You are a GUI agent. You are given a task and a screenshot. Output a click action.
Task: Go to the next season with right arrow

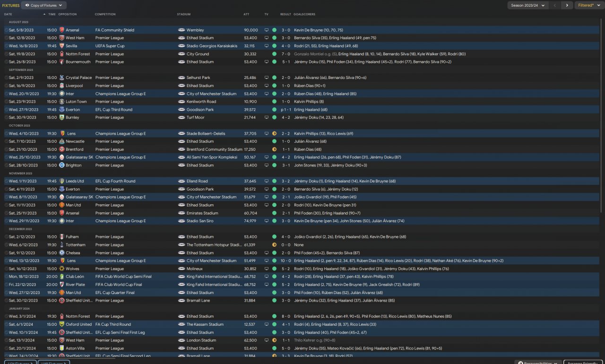(x=567, y=5)
